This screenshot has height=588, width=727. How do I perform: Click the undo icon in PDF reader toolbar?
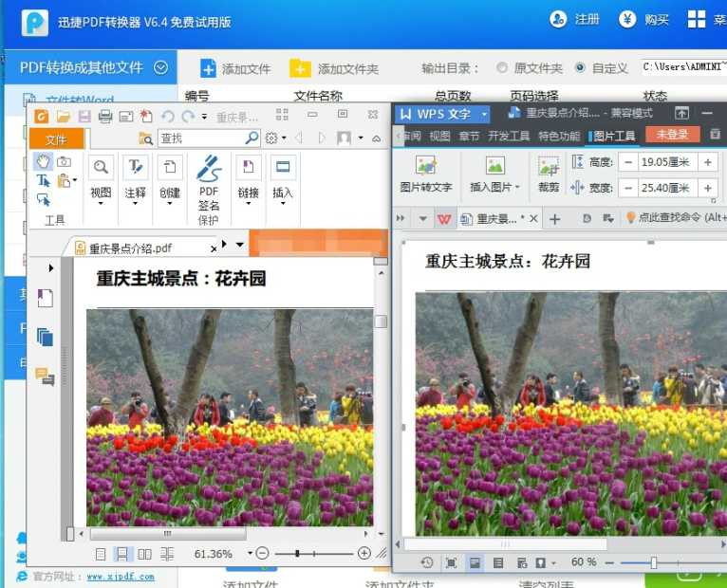168,116
